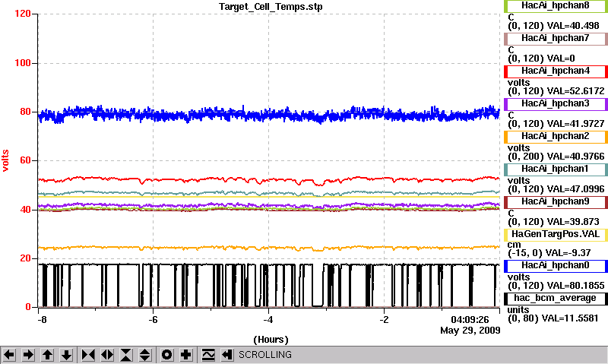608x364 pixels.
Task: Click the 60 y-axis tick label
Action: [x=25, y=160]
